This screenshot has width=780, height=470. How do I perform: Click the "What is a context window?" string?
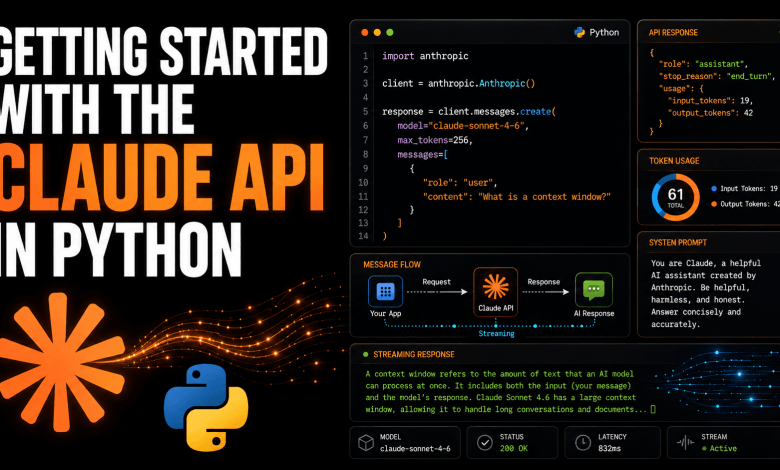coord(544,197)
